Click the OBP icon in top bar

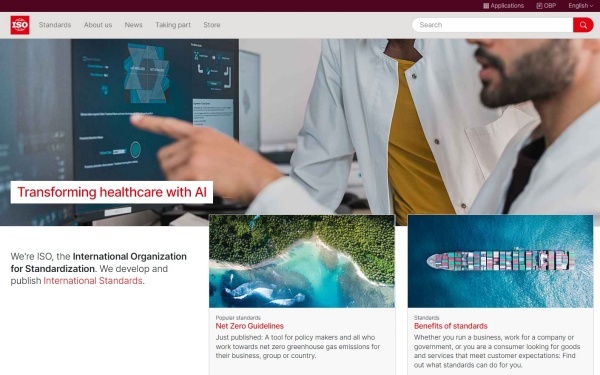[x=539, y=6]
